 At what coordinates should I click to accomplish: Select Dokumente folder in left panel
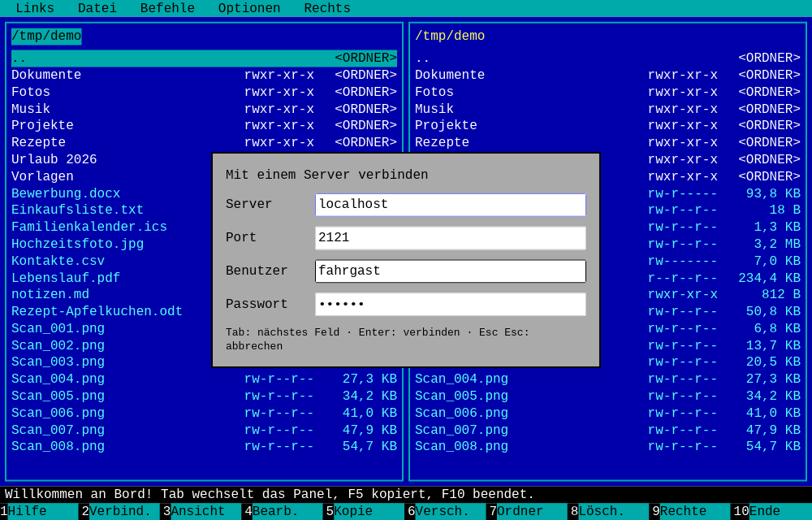tap(204, 75)
